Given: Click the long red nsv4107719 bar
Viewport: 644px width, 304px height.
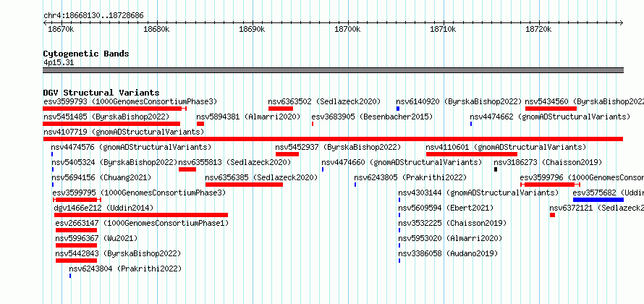Looking at the screenshot, I should (333, 139).
